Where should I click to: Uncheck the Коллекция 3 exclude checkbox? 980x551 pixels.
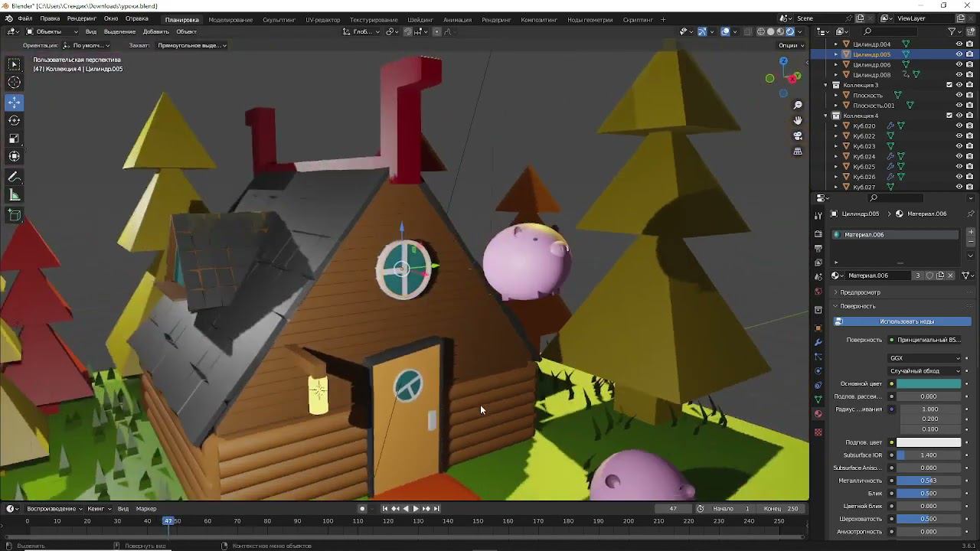pyautogui.click(x=949, y=85)
